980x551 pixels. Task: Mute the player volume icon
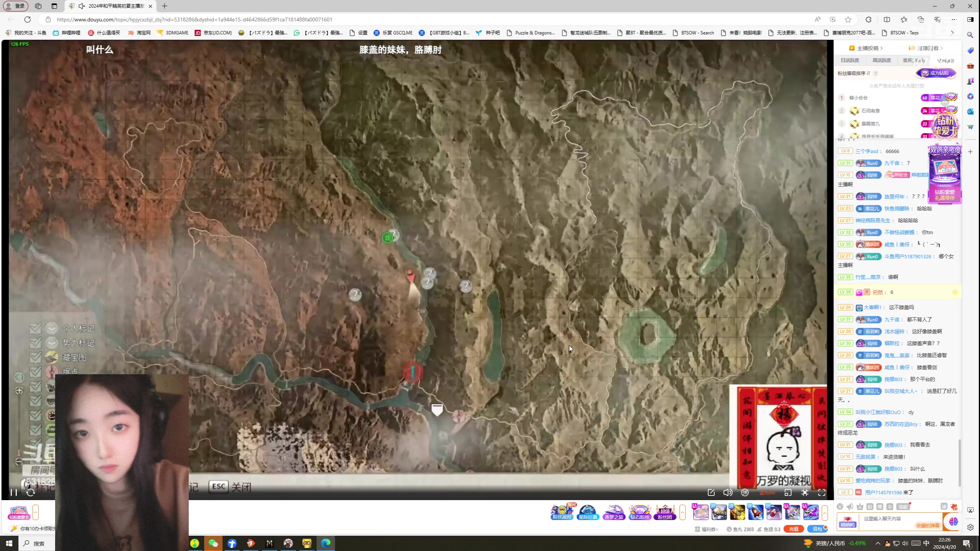click(728, 492)
